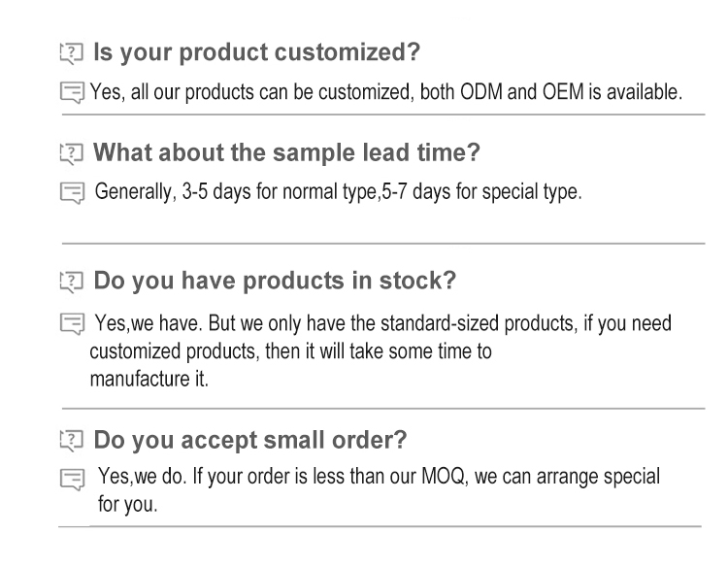Click question icon beside 'Do you accept small order?'
Screen dimensions: 728x567
(71, 443)
